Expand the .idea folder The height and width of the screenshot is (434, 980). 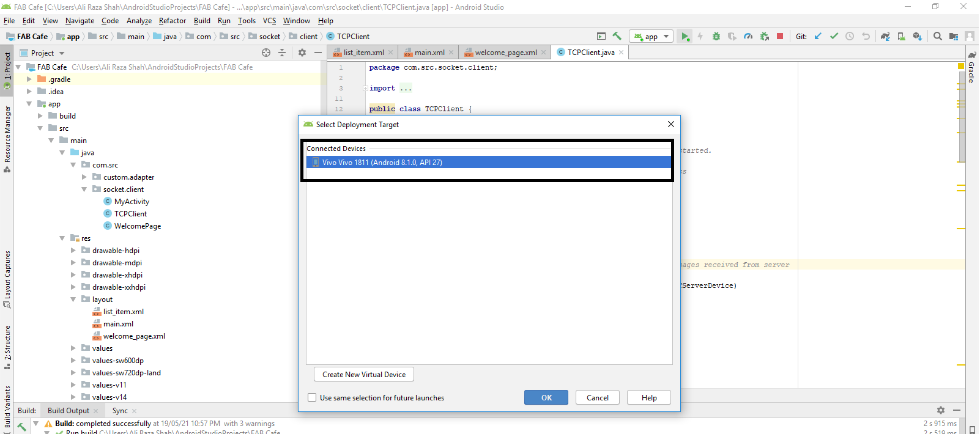(29, 91)
